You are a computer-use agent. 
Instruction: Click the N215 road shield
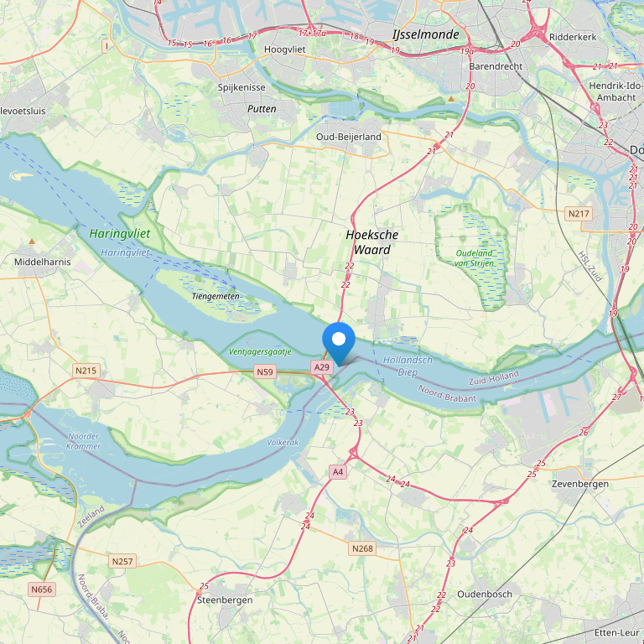pyautogui.click(x=86, y=371)
